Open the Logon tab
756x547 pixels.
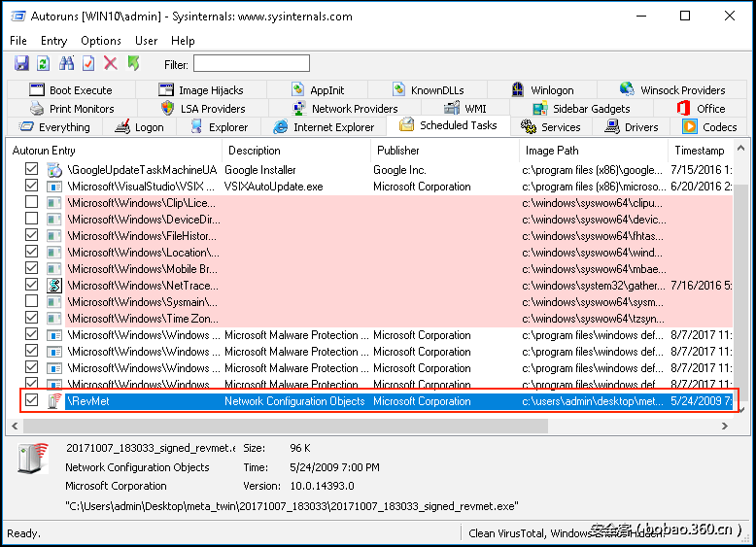(x=139, y=127)
